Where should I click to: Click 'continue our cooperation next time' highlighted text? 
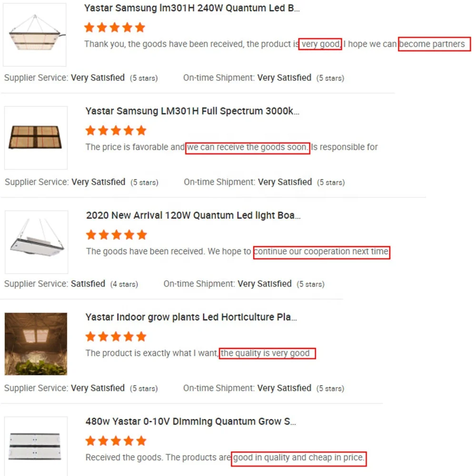click(321, 252)
